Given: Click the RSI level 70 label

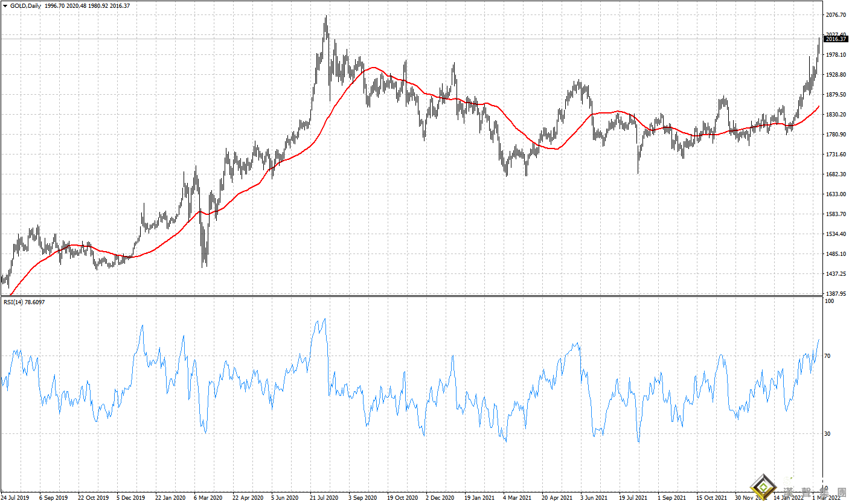Looking at the screenshot, I should (x=828, y=356).
